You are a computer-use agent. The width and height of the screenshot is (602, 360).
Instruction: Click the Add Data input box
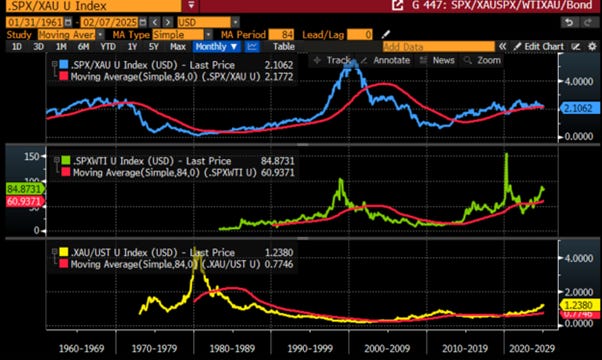439,46
